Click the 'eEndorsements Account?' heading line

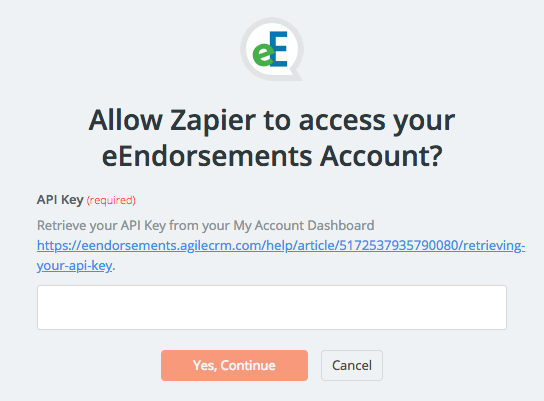click(x=272, y=156)
